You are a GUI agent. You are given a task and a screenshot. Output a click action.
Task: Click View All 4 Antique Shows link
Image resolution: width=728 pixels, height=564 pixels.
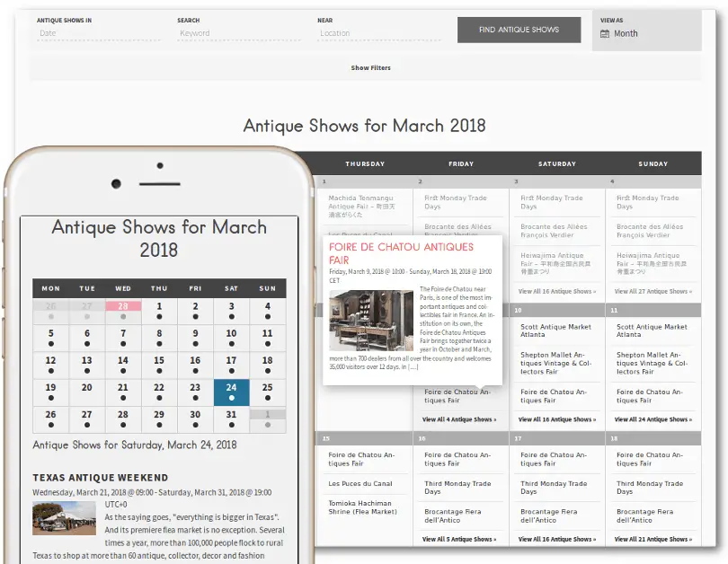459,419
